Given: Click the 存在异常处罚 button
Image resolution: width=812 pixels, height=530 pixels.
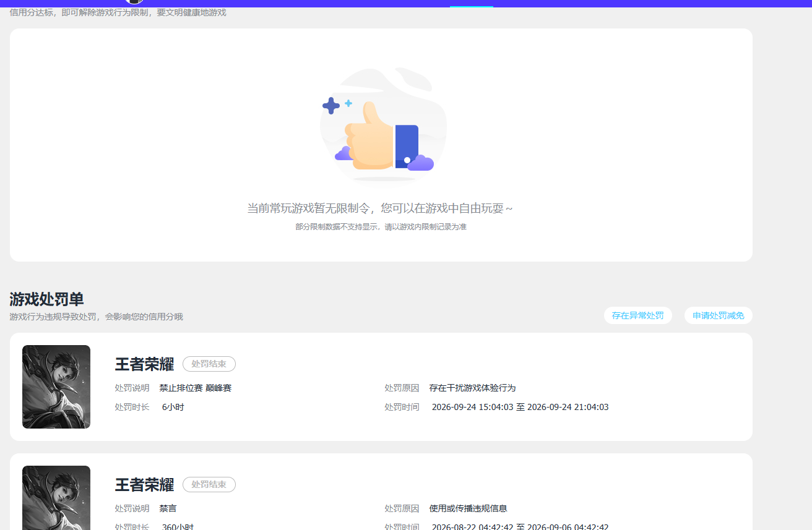Looking at the screenshot, I should pyautogui.click(x=637, y=315).
